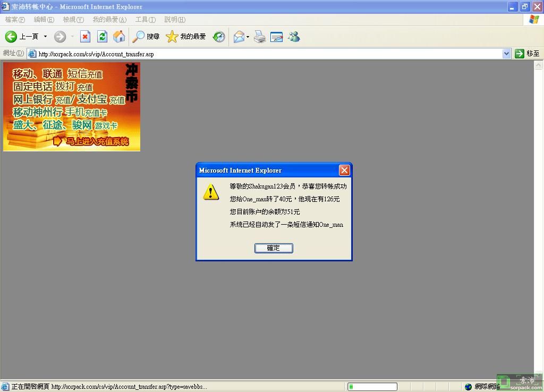Click the Stop loading icon
The image size is (544, 392).
coord(85,37)
